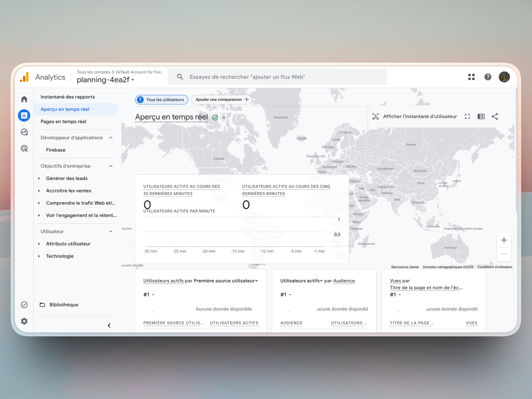Zoom in on the map
This screenshot has width=532, height=399.
pos(504,240)
